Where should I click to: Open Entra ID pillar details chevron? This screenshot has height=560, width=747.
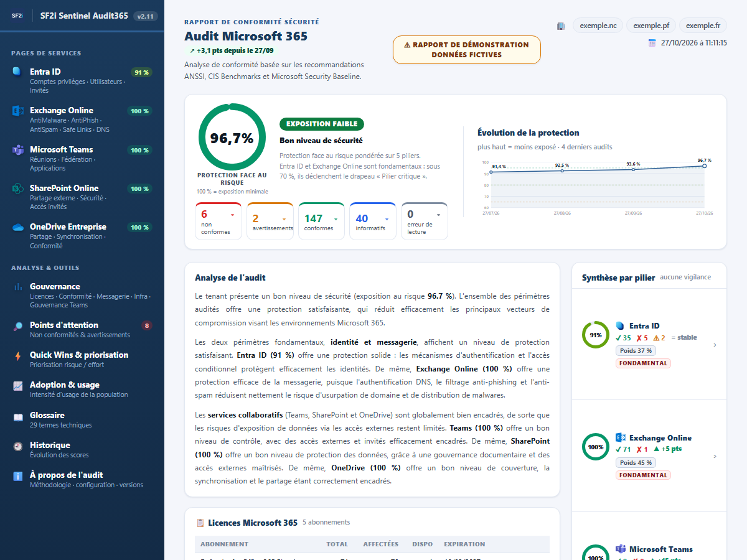[715, 345]
